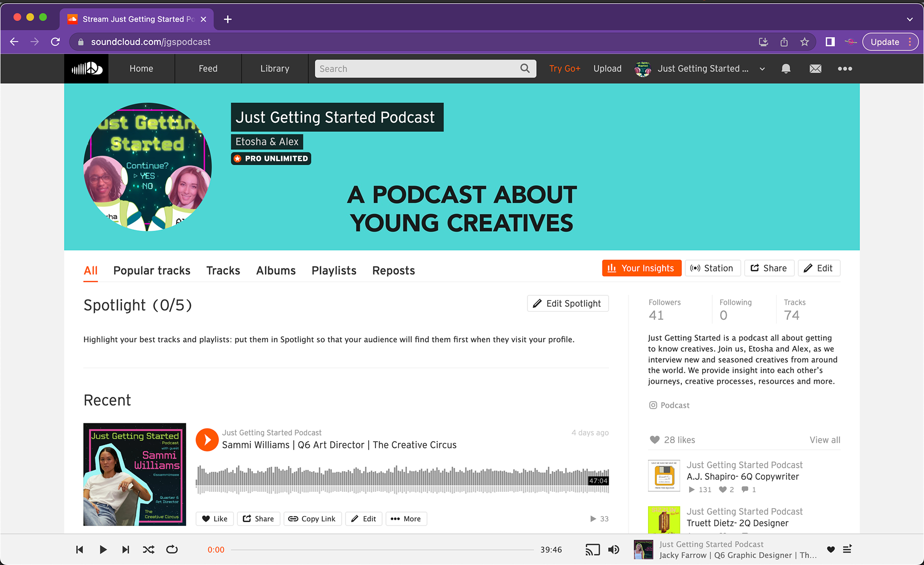Click the A.J. Shapiro track thumbnail
The width and height of the screenshot is (924, 565).
[664, 476]
